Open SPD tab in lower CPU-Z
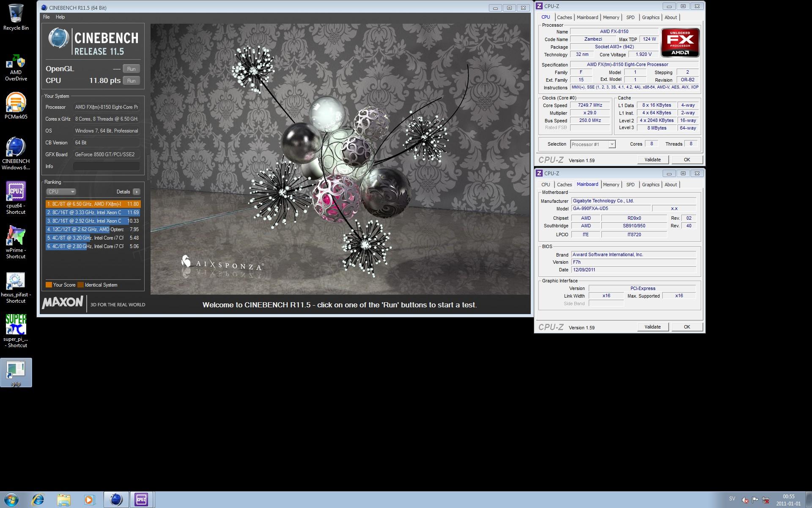This screenshot has width=812, height=508. tap(631, 185)
